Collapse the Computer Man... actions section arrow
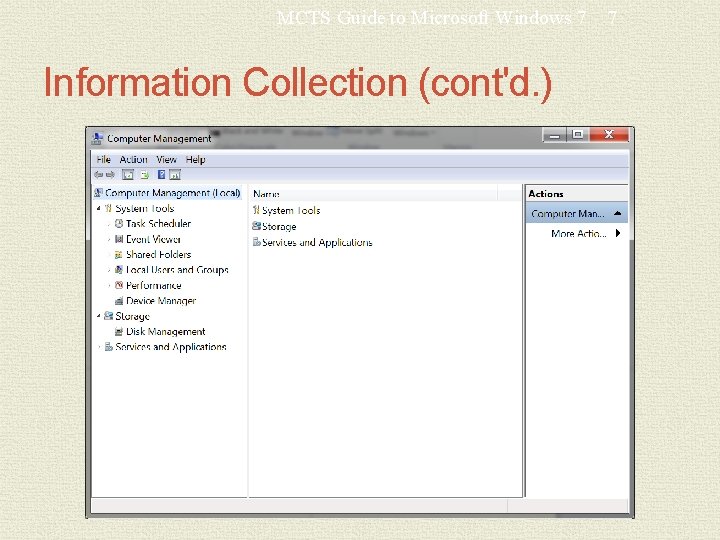The height and width of the screenshot is (540, 720). coord(618,213)
